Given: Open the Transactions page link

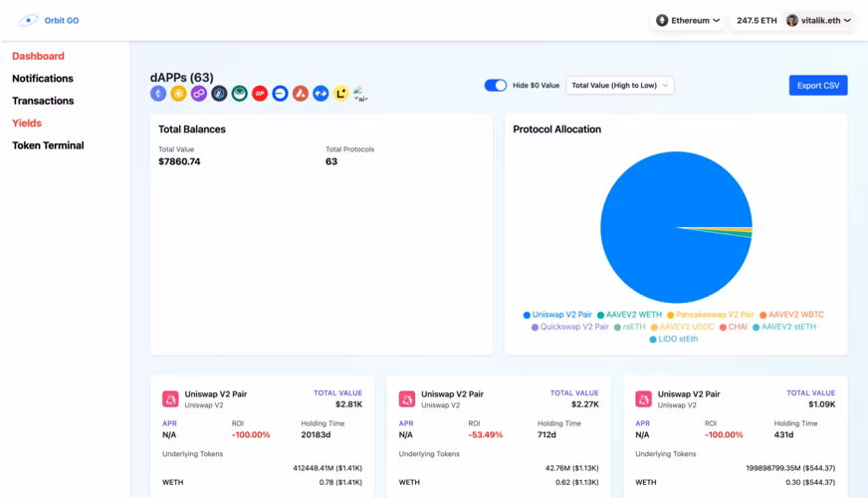Looking at the screenshot, I should coord(43,101).
